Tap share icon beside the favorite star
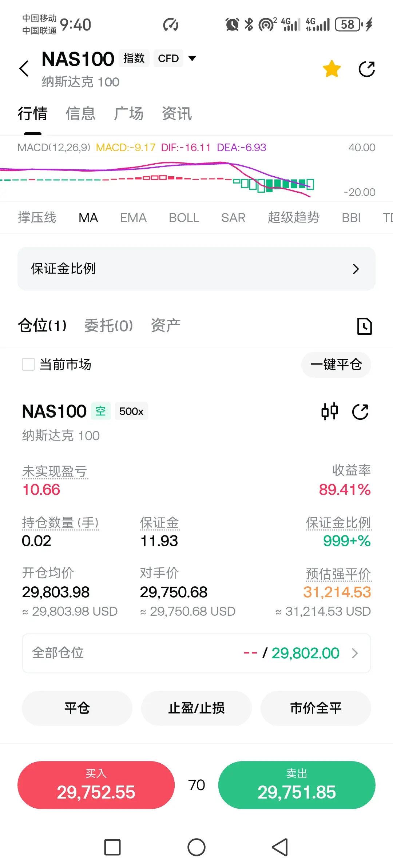 [366, 69]
